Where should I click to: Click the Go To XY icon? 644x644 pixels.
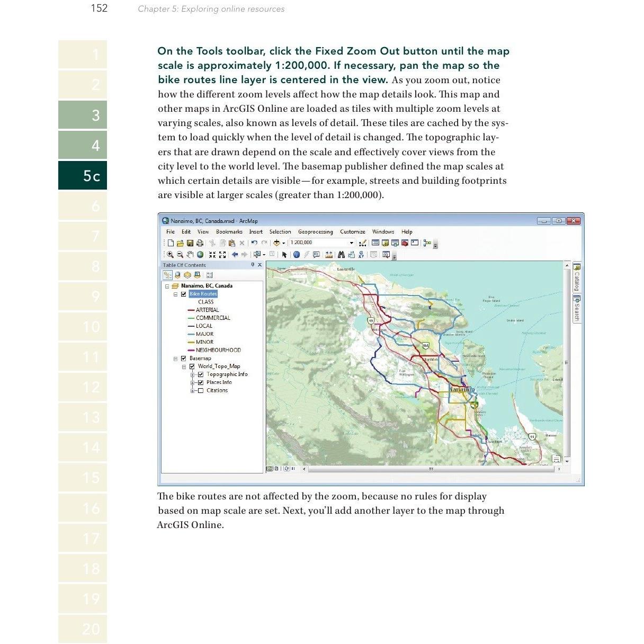(x=361, y=255)
